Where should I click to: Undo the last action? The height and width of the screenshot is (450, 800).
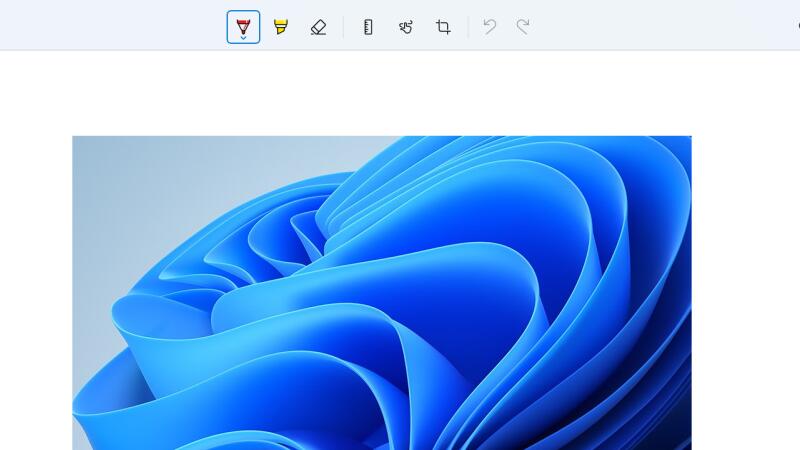[x=489, y=27]
